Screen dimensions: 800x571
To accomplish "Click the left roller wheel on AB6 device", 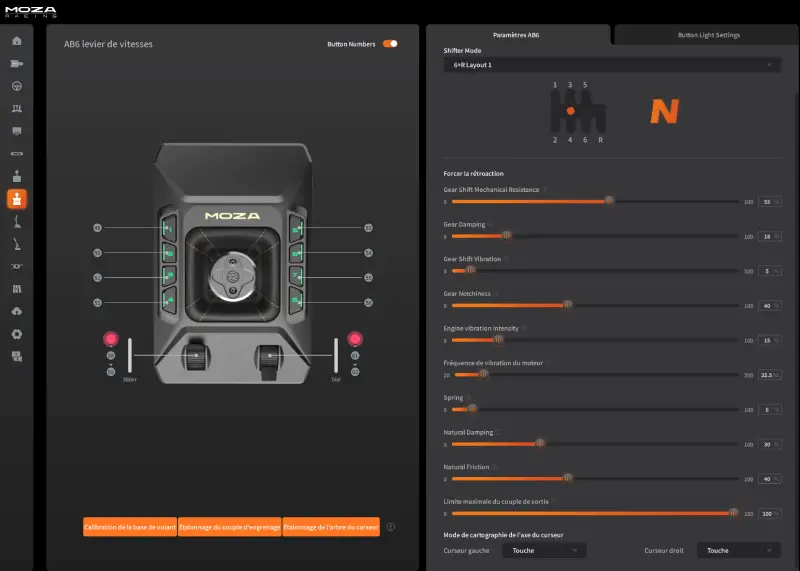I will click(196, 356).
